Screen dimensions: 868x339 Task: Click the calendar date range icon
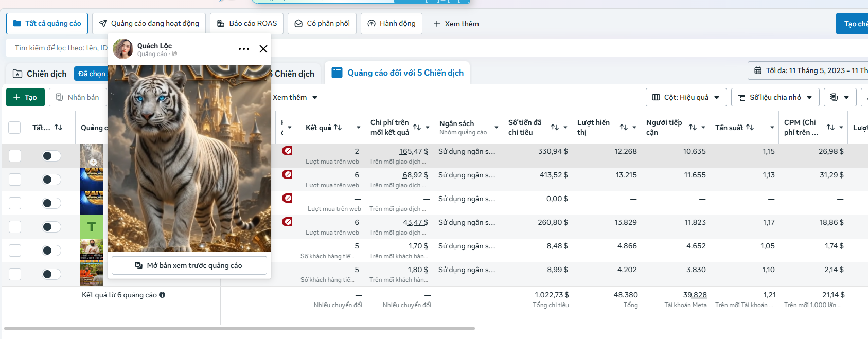[x=758, y=70]
